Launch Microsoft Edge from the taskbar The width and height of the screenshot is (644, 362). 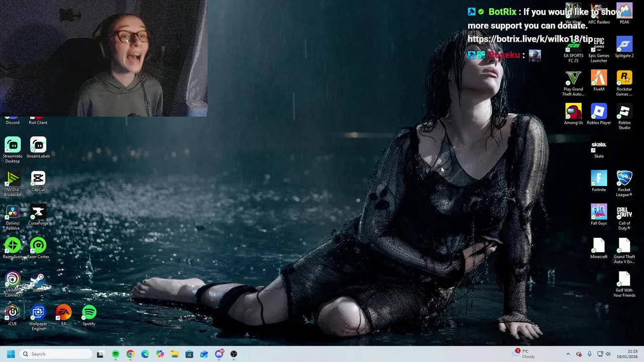(x=145, y=354)
